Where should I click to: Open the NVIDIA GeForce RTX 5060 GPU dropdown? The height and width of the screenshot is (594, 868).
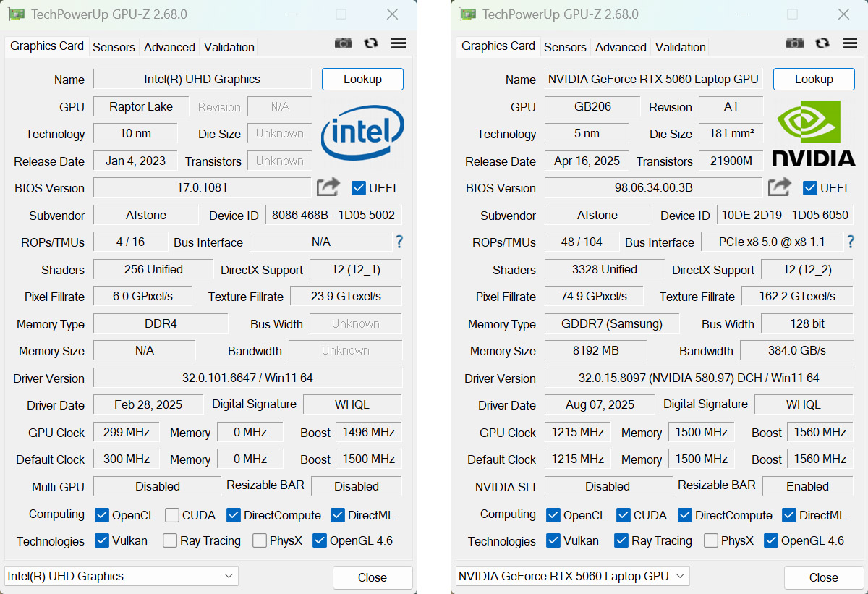(x=573, y=576)
